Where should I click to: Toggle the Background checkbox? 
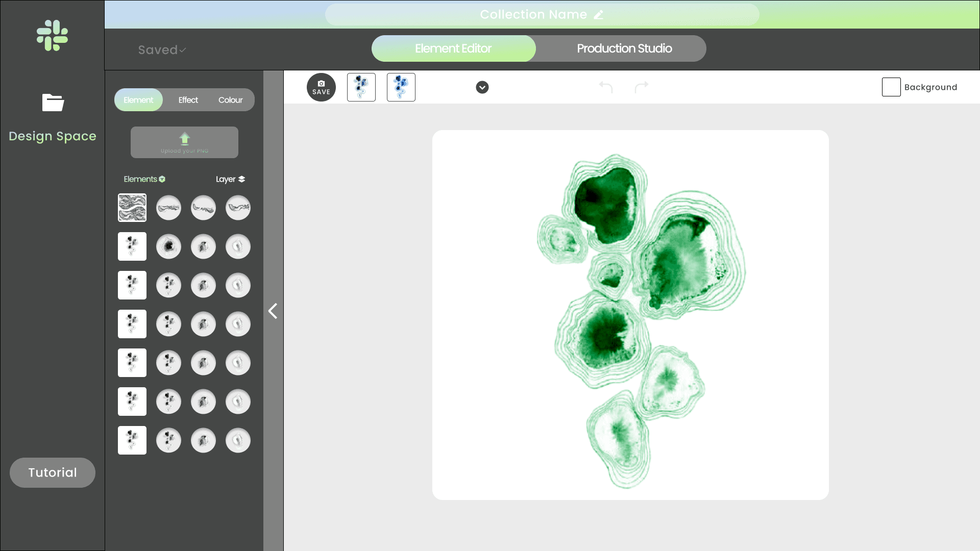pyautogui.click(x=891, y=87)
